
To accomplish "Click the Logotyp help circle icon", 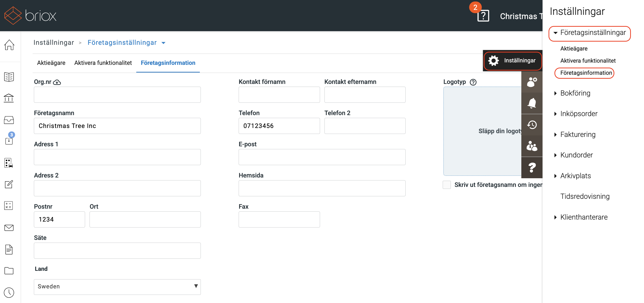I will click(473, 82).
